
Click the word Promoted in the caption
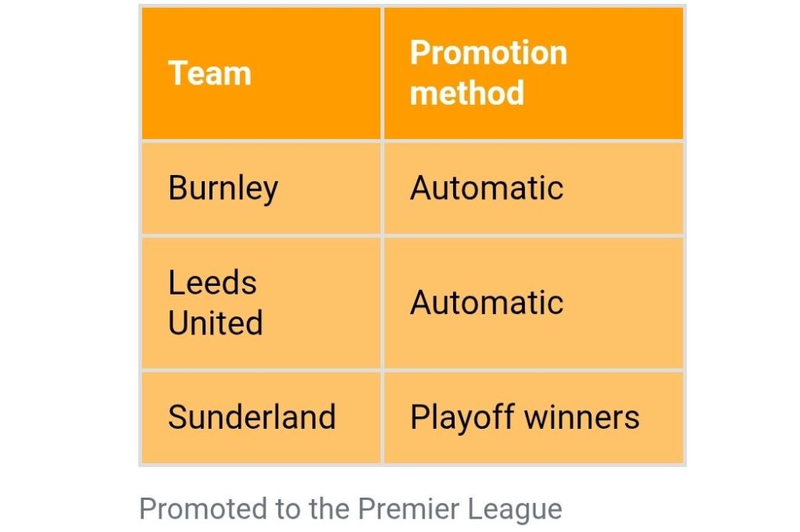tap(203, 509)
